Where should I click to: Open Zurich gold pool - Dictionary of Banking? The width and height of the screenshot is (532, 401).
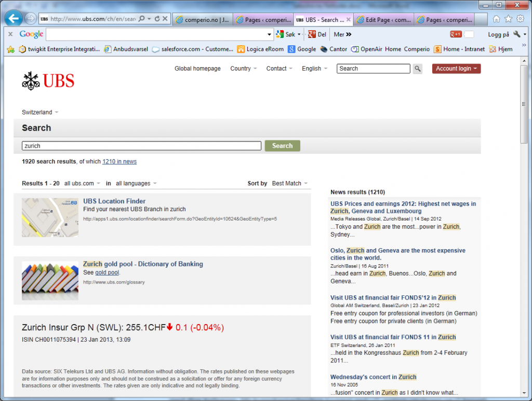[143, 264]
